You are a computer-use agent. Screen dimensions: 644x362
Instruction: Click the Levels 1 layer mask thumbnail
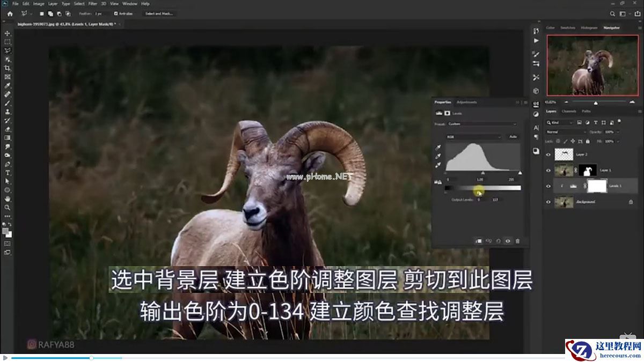tap(597, 186)
